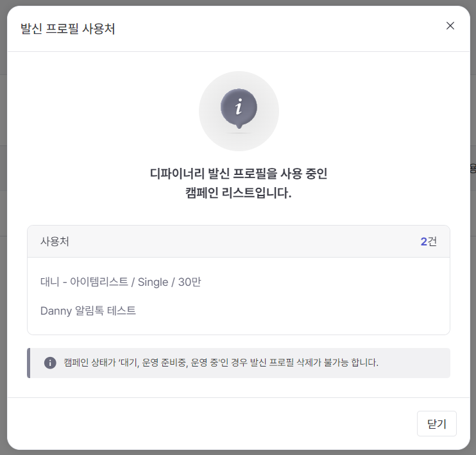
Task: Select the '대니 - 아이템리스트 / Single / 30만' campaign
Action: [x=121, y=281]
